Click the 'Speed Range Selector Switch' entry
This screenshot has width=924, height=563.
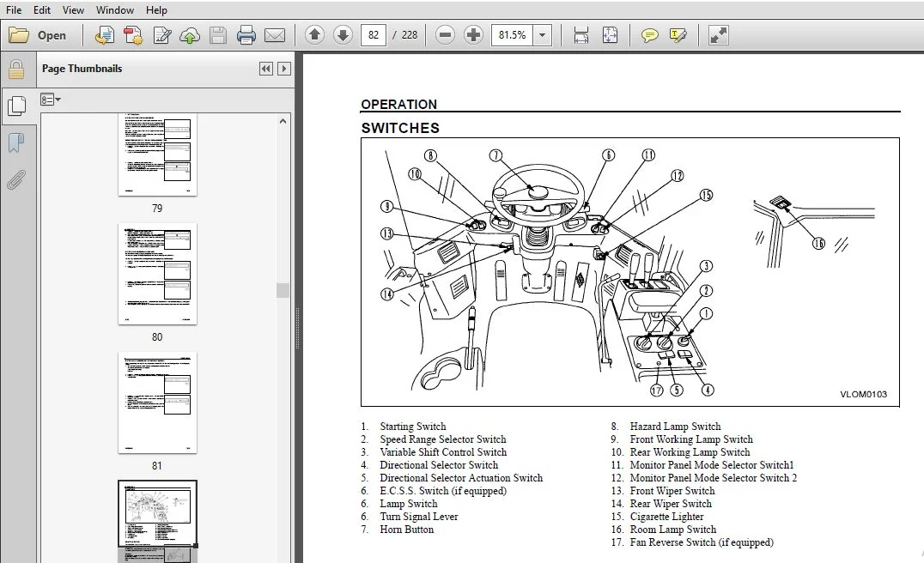(x=442, y=439)
